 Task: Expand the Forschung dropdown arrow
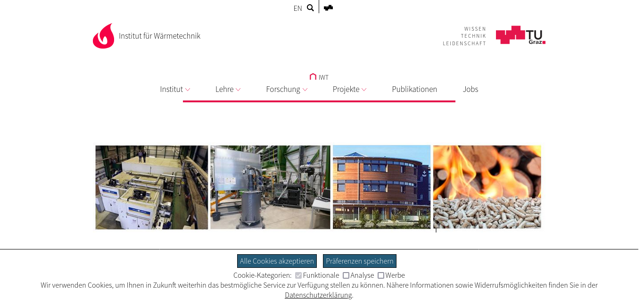point(305,90)
